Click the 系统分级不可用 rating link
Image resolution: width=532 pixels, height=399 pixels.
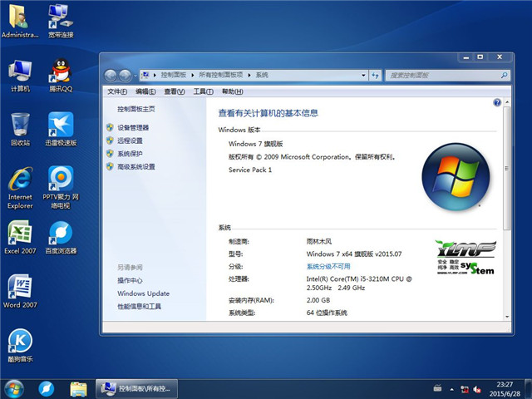tap(328, 266)
